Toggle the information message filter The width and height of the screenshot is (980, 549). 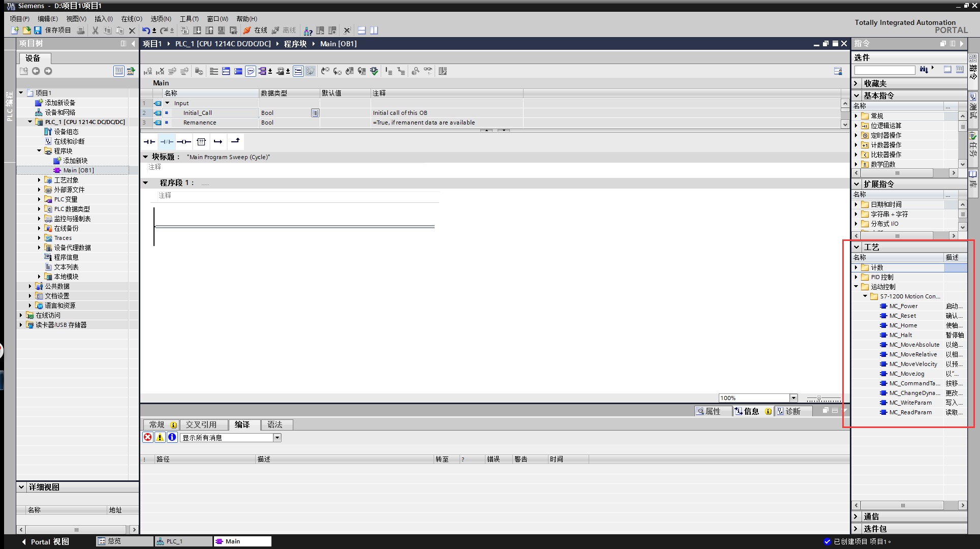[172, 437]
